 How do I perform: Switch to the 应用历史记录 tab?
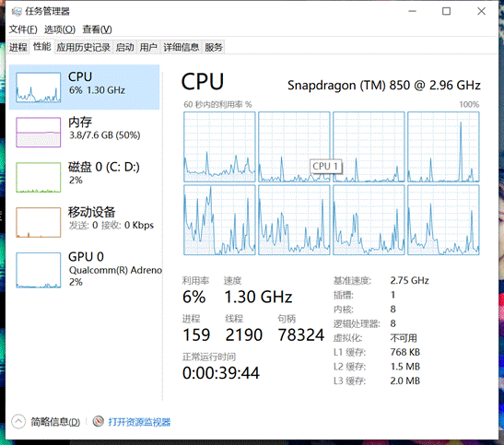coord(83,47)
